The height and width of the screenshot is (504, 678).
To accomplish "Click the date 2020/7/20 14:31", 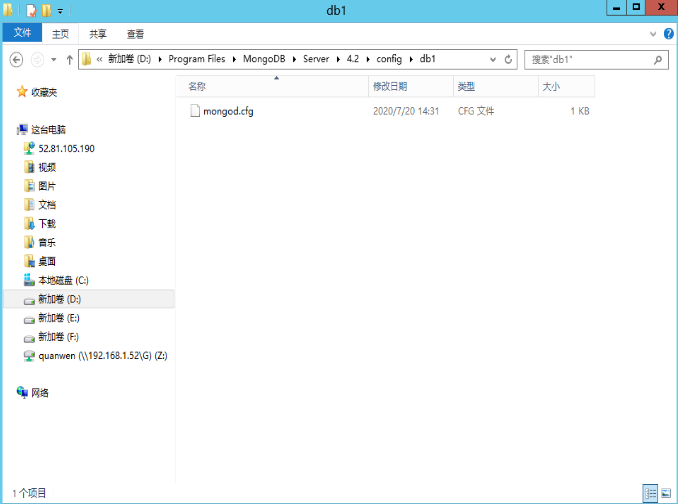I will (x=406, y=111).
